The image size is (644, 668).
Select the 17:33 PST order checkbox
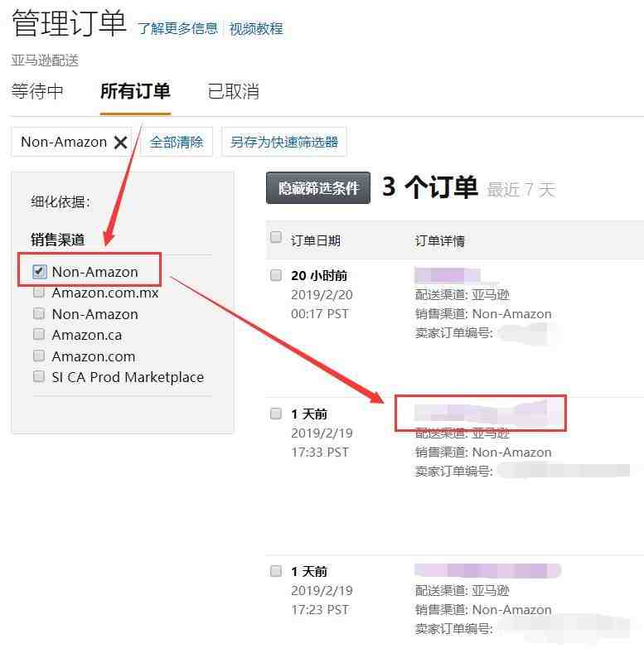click(276, 414)
